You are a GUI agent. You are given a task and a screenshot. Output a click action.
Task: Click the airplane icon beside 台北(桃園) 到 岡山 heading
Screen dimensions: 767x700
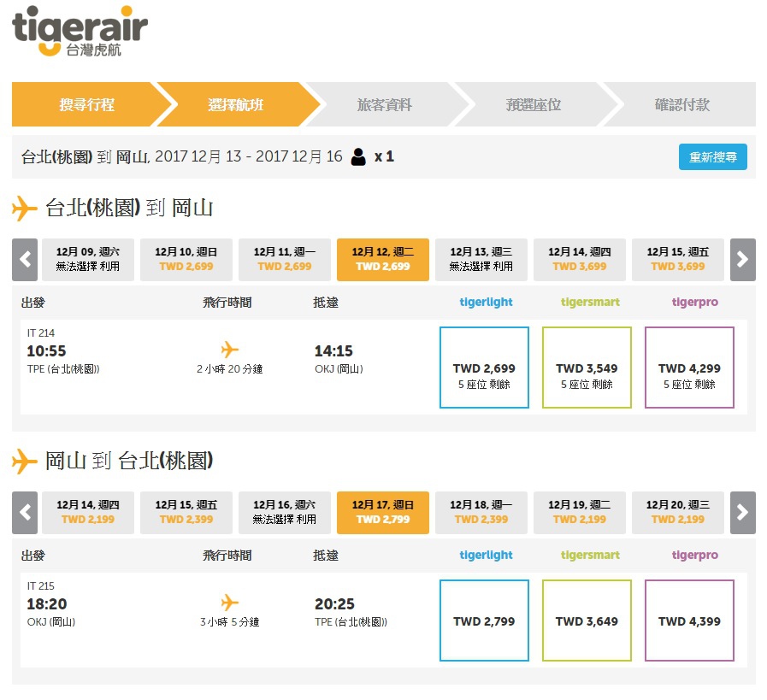coord(25,209)
